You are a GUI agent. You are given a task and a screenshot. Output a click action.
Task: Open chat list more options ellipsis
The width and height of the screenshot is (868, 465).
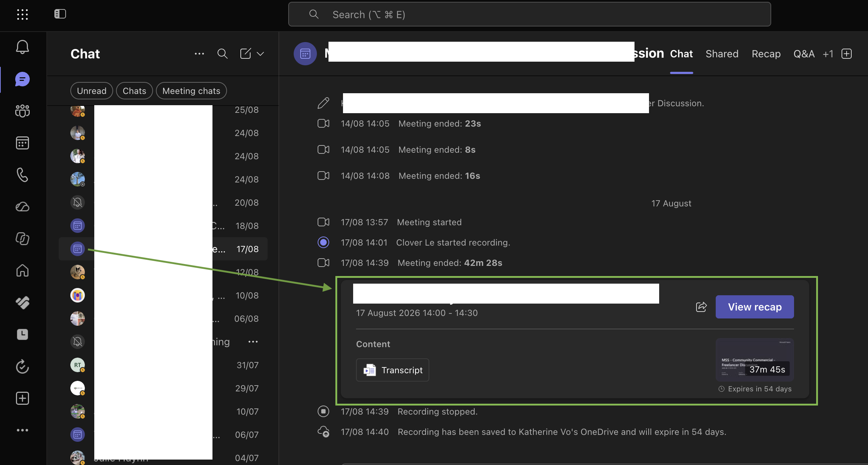(199, 54)
